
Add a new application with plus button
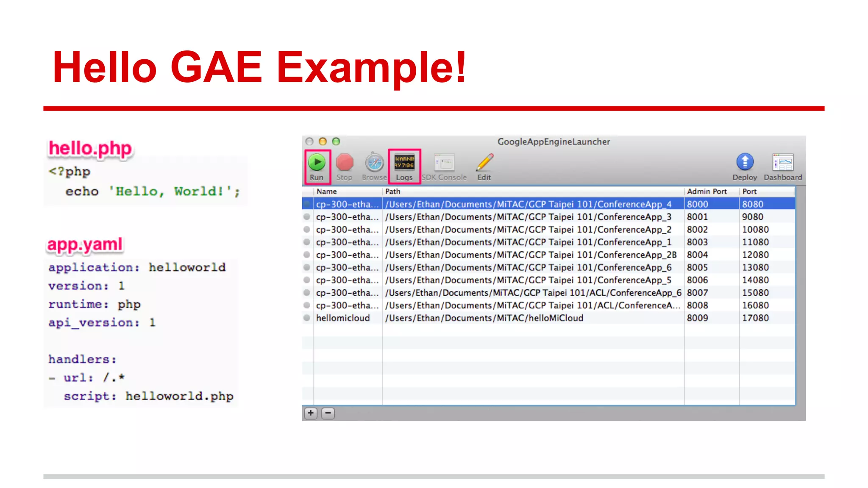click(x=311, y=413)
